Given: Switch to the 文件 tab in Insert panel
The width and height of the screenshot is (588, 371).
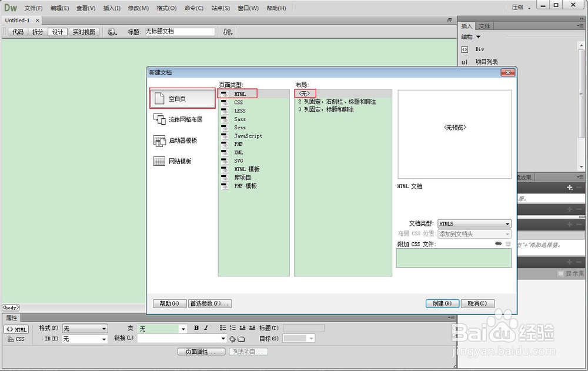Looking at the screenshot, I should point(485,25).
